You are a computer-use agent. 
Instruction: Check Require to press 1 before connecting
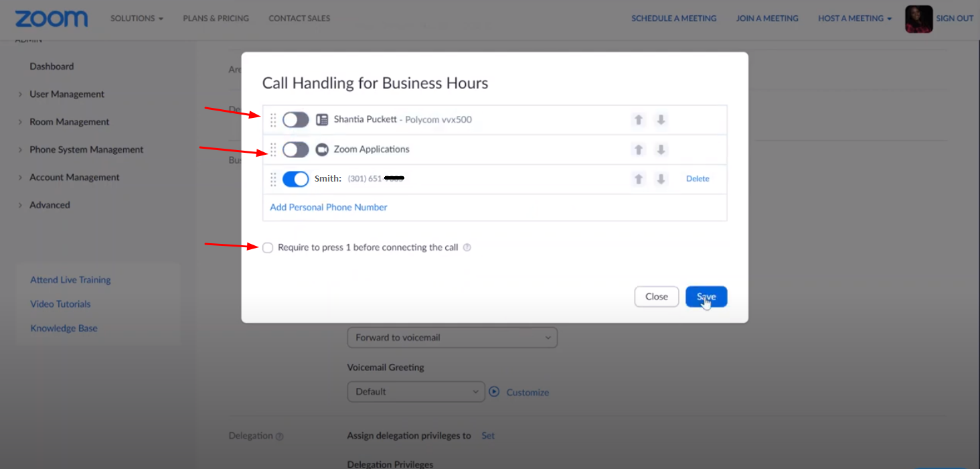coord(268,248)
